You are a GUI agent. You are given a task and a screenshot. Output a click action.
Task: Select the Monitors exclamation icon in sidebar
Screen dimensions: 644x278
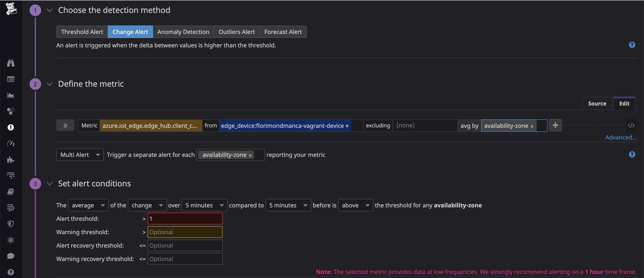(11, 127)
